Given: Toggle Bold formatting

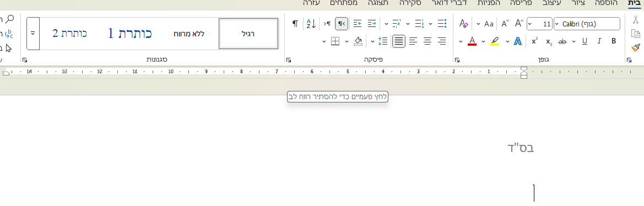Looking at the screenshot, I should click(614, 41).
